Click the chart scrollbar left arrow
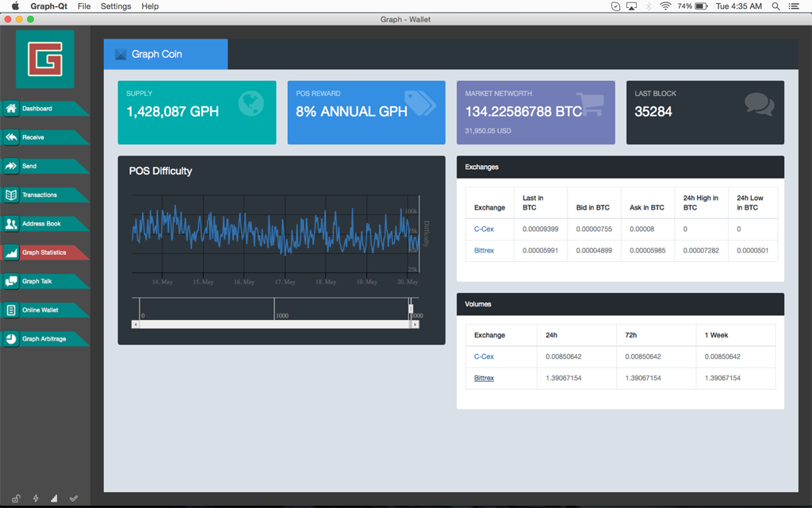Screen dimensions: 812x508 (136, 325)
